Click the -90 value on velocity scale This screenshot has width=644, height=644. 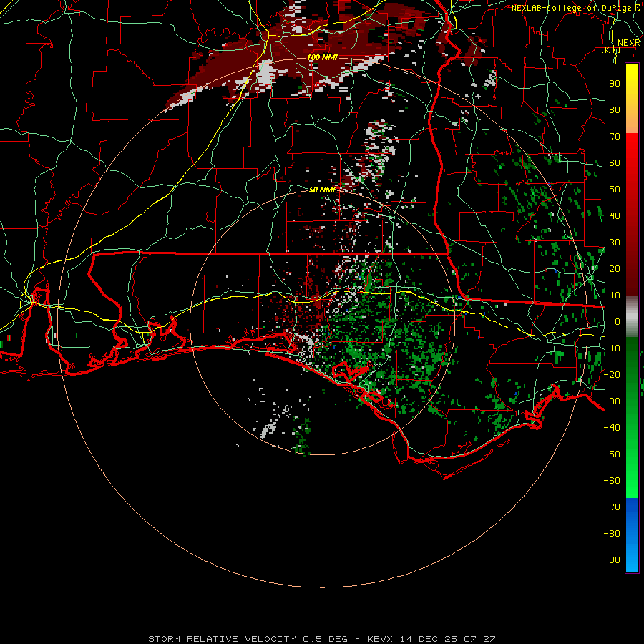coord(612,560)
